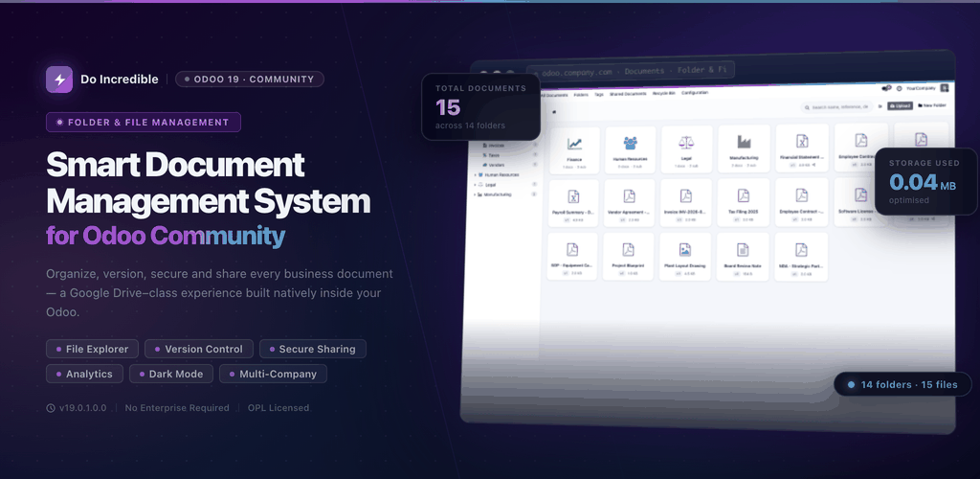Open the Financial Statement spreadsheet file
This screenshot has width=980, height=479.
802,148
